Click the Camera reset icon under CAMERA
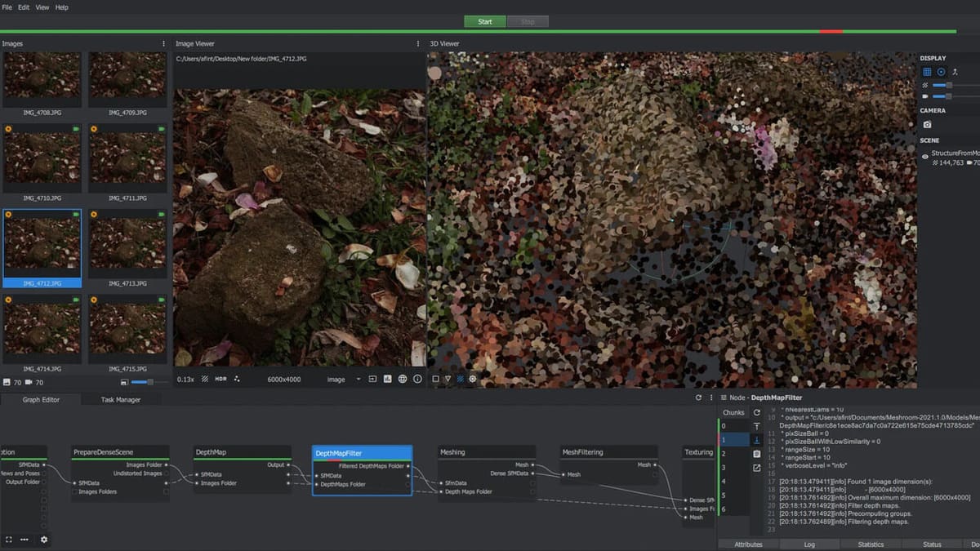The image size is (980, 551). click(x=927, y=124)
